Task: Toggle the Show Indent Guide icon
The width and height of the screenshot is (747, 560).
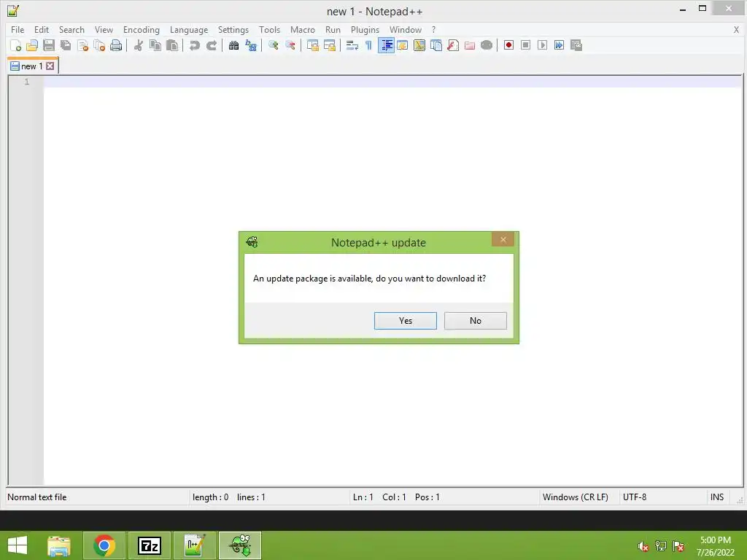Action: tap(386, 45)
